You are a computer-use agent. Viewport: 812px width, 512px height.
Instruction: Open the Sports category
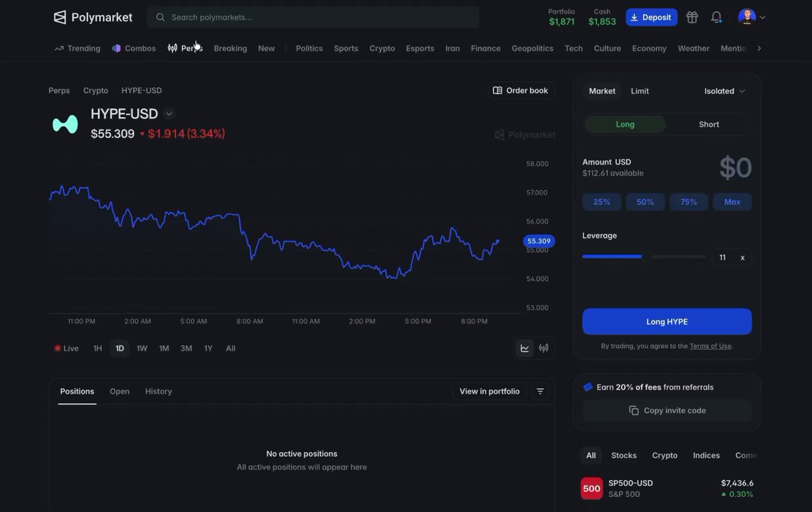pyautogui.click(x=346, y=48)
